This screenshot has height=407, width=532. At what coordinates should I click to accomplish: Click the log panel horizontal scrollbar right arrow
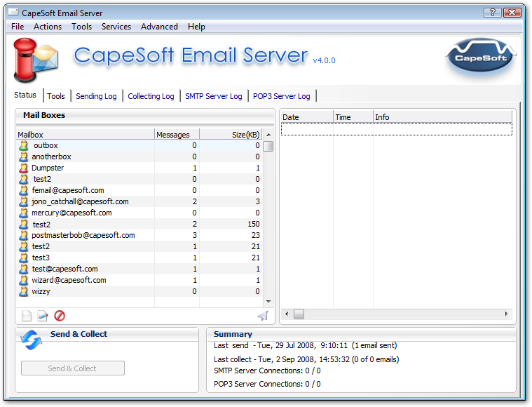pyautogui.click(x=507, y=314)
